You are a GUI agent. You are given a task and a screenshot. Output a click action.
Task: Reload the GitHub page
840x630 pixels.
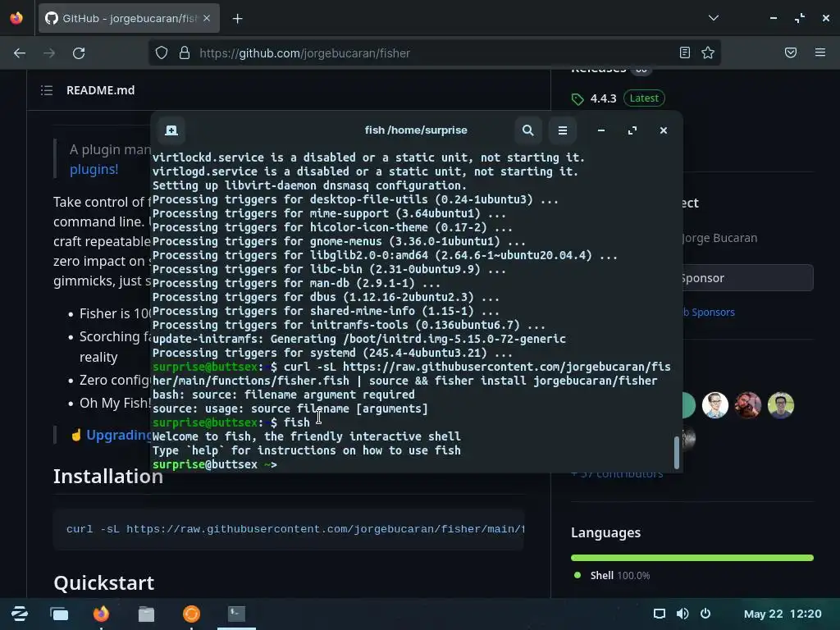pos(79,53)
